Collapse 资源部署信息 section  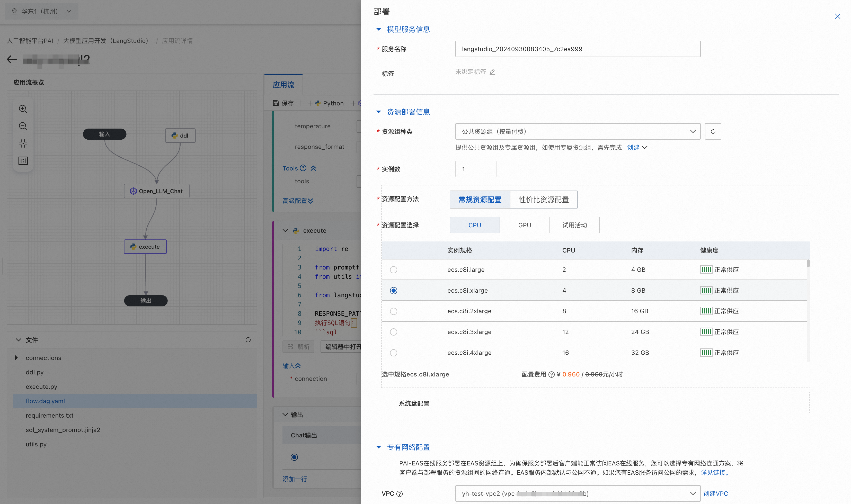tap(378, 112)
